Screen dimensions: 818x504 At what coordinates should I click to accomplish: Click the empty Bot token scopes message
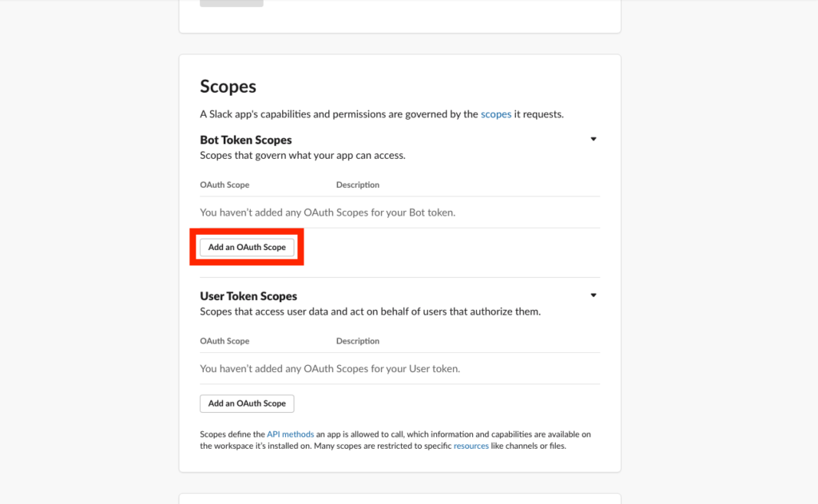pos(328,212)
